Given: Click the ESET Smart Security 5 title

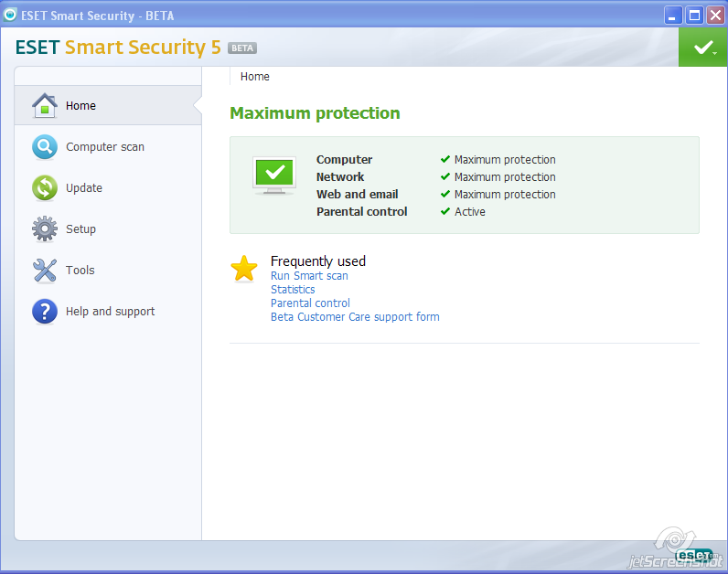Looking at the screenshot, I should pyautogui.click(x=118, y=48).
